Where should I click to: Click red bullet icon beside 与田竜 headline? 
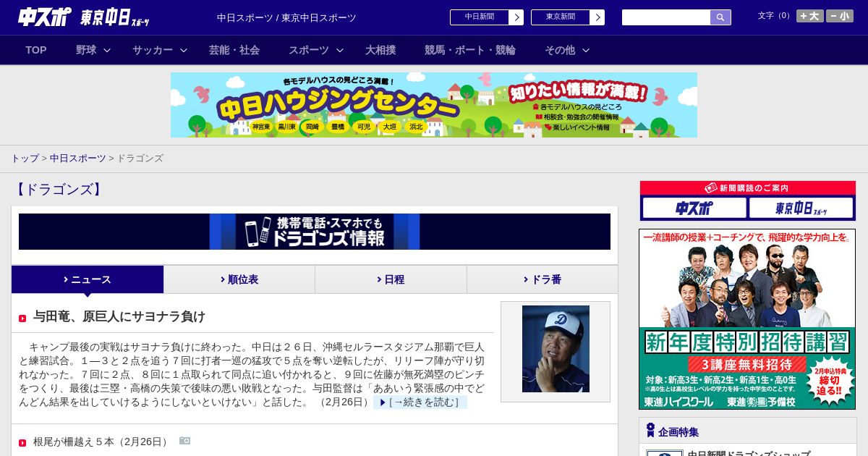[x=22, y=318]
